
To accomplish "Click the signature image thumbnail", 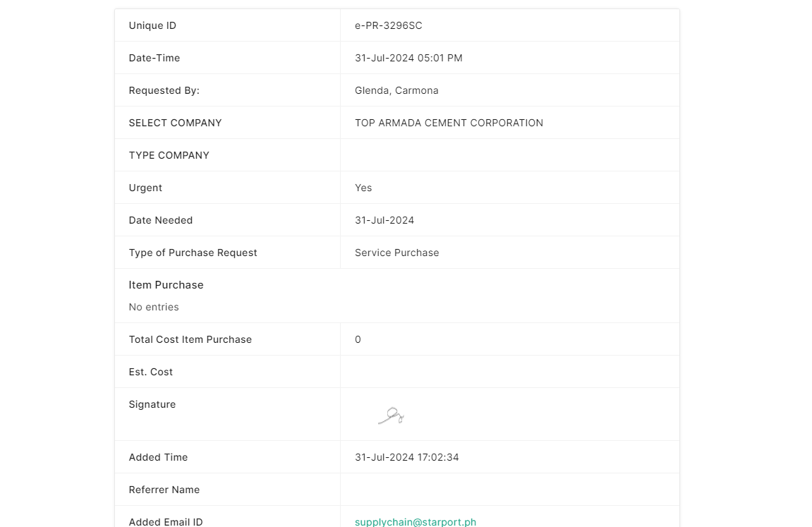I will click(x=391, y=416).
